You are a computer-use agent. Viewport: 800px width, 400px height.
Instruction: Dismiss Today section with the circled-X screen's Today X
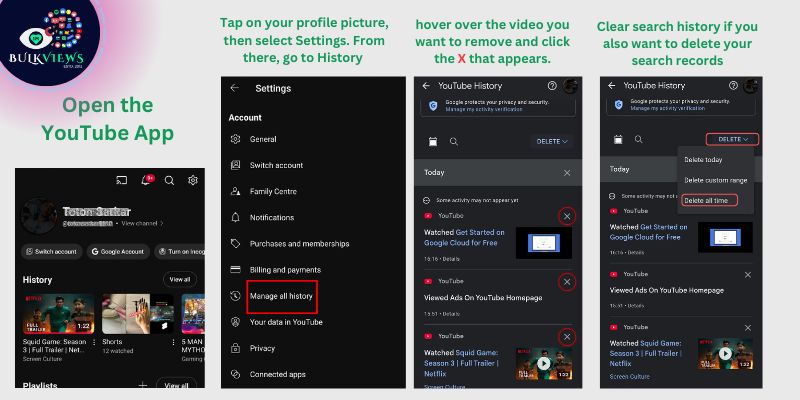[x=567, y=173]
